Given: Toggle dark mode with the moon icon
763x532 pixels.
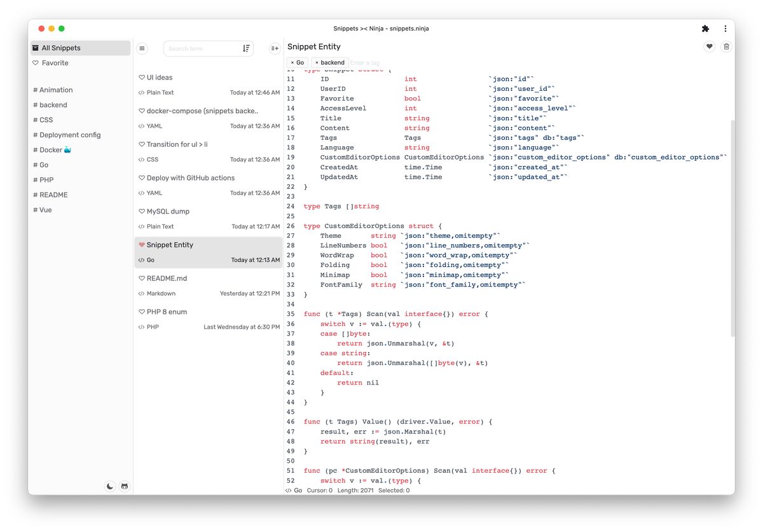Looking at the screenshot, I should coord(109,486).
